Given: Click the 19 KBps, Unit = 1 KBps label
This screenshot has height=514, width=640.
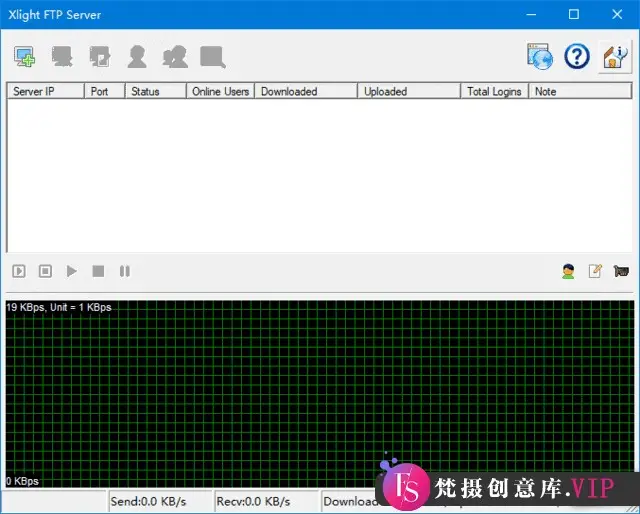Looking at the screenshot, I should [59, 307].
